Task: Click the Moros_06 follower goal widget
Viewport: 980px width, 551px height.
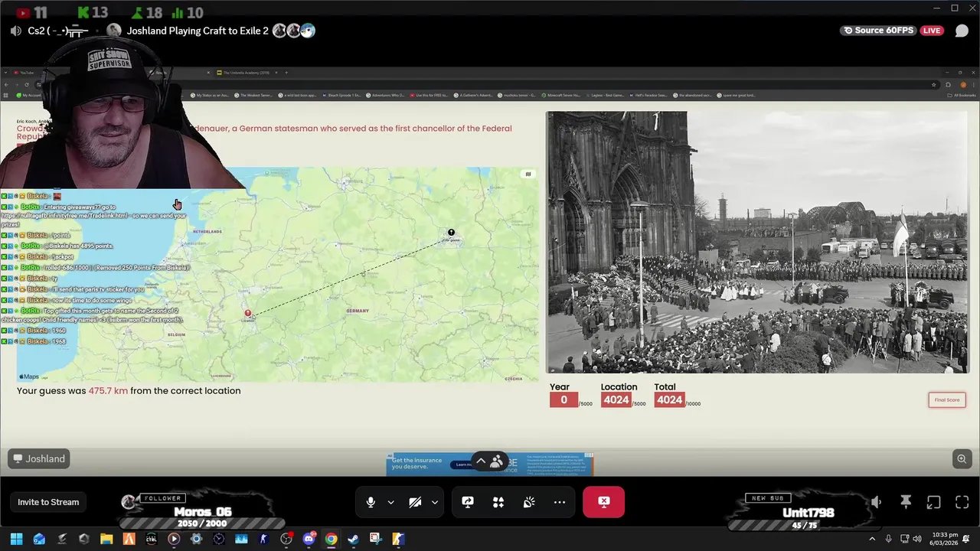Action: click(x=201, y=511)
